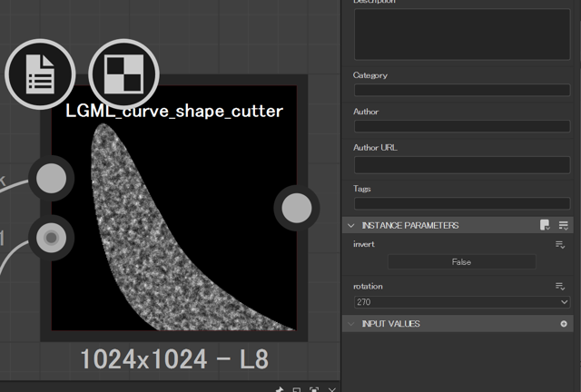Collapse the INSTANCE PARAMETERS section
Screen dimensions: 581x392
click(350, 225)
